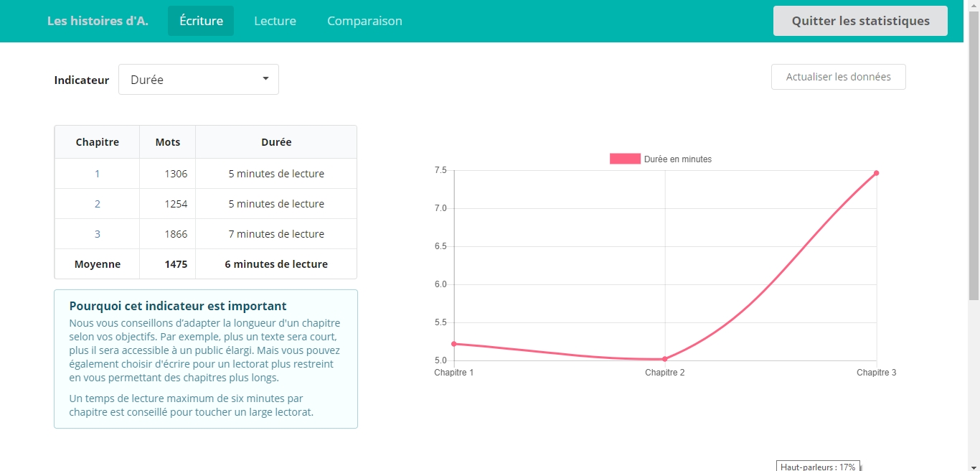Click the Mots column header
Image resolution: width=980 pixels, height=471 pixels.
168,142
